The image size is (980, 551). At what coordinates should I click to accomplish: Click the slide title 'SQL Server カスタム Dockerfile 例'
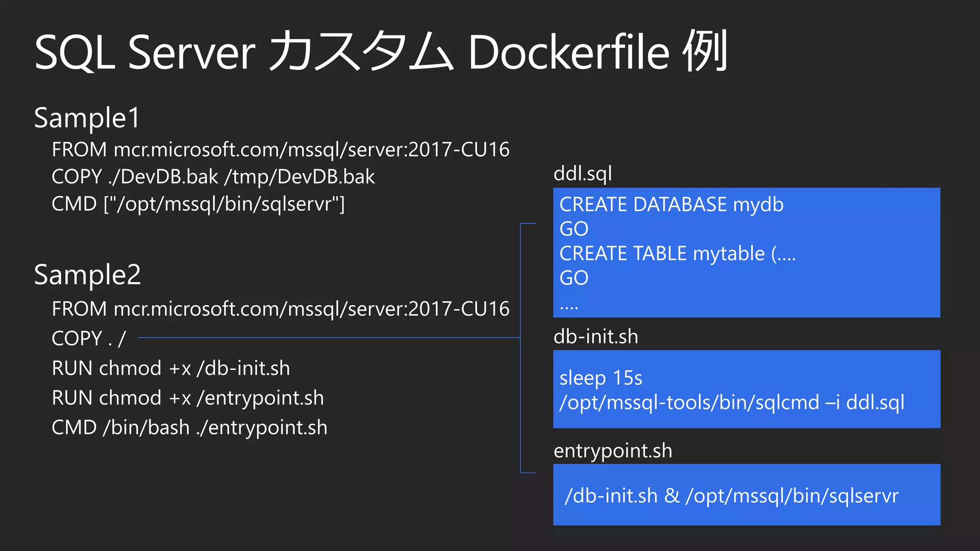point(381,52)
